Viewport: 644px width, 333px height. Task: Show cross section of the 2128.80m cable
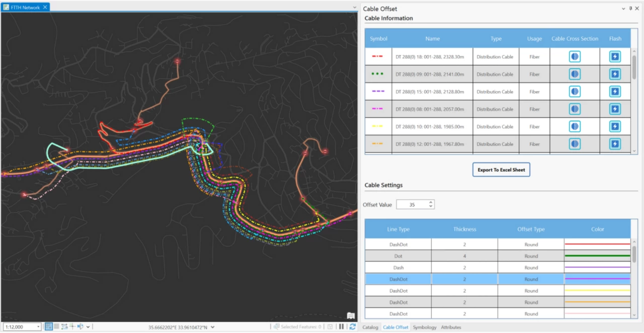(x=575, y=92)
